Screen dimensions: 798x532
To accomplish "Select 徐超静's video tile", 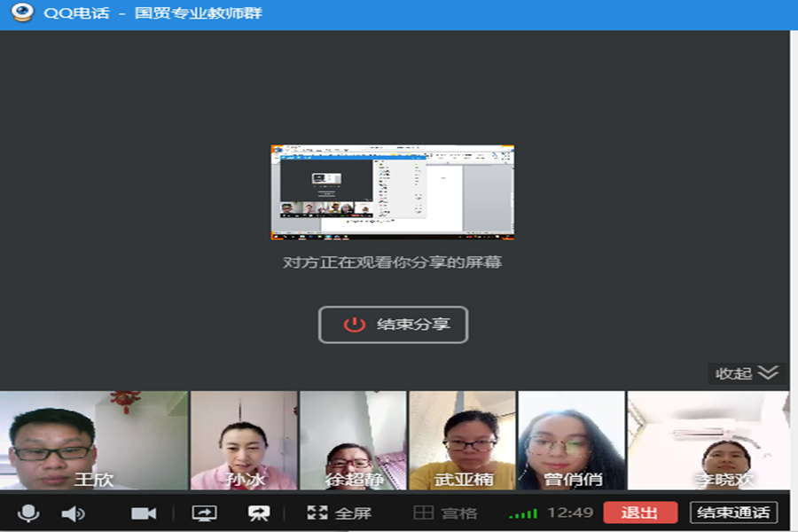I will (x=353, y=441).
